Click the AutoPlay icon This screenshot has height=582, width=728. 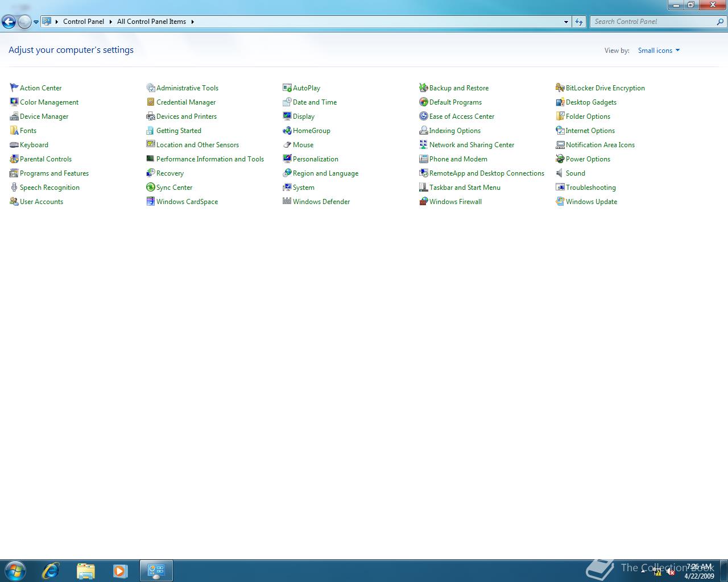pos(287,88)
